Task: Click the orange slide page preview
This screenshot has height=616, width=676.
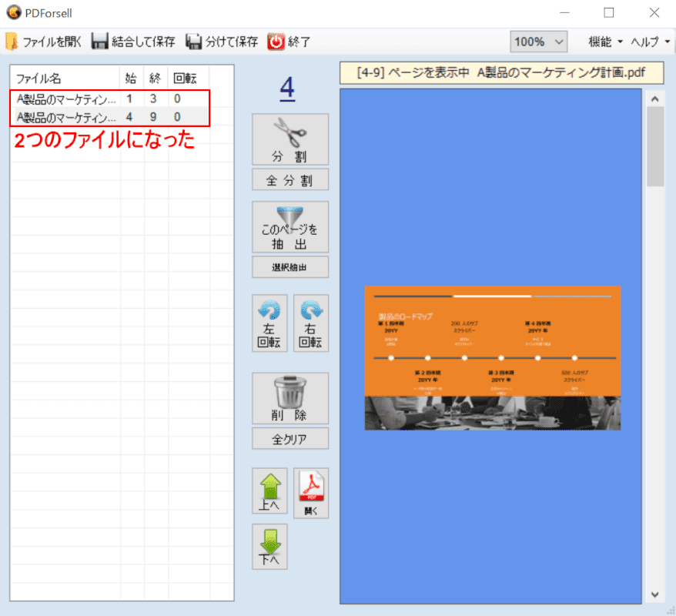Action: tap(493, 357)
